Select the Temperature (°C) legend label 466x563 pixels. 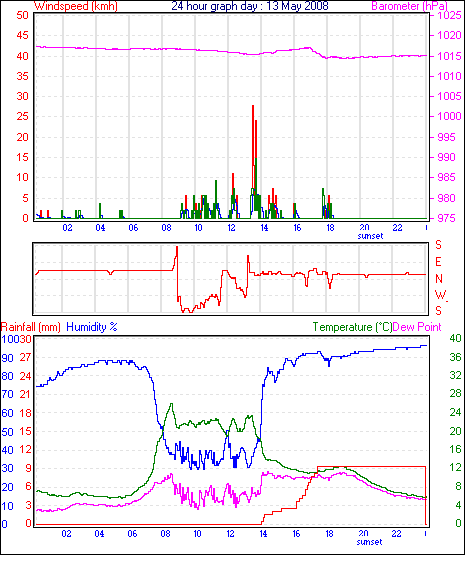tap(352, 327)
